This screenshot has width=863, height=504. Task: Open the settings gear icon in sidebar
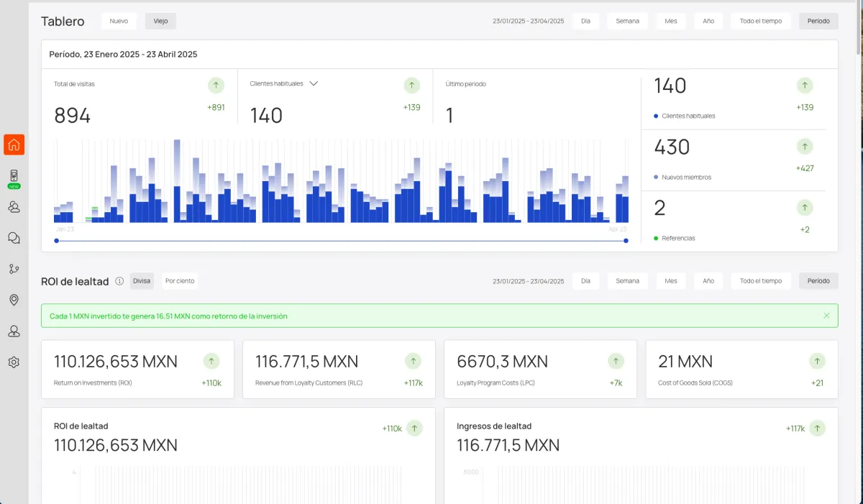click(14, 362)
